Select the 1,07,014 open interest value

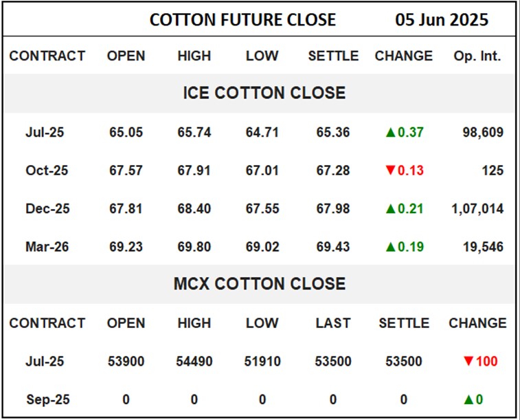476,208
